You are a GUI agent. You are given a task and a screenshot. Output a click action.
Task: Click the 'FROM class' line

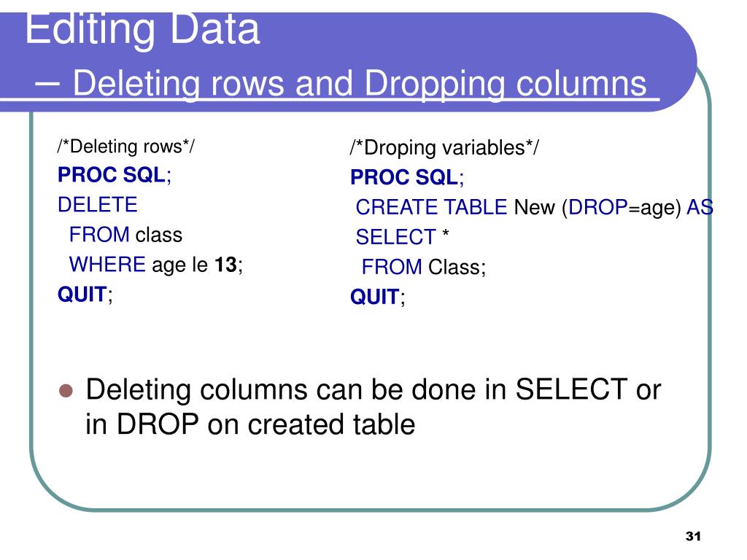click(125, 235)
